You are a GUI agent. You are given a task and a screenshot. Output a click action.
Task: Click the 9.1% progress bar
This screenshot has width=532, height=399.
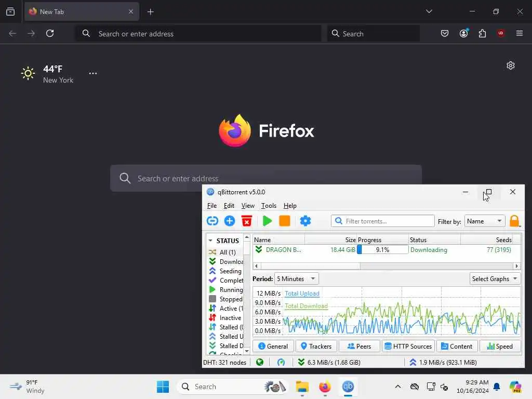(383, 250)
